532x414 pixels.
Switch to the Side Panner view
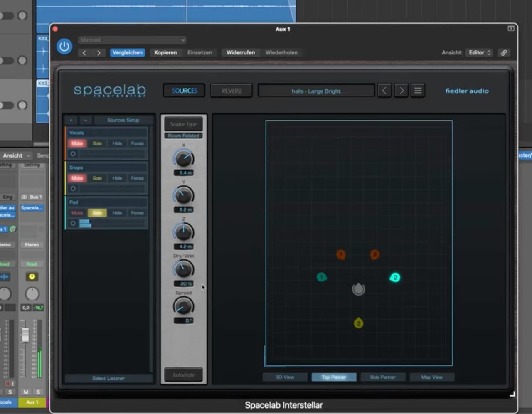(382, 377)
